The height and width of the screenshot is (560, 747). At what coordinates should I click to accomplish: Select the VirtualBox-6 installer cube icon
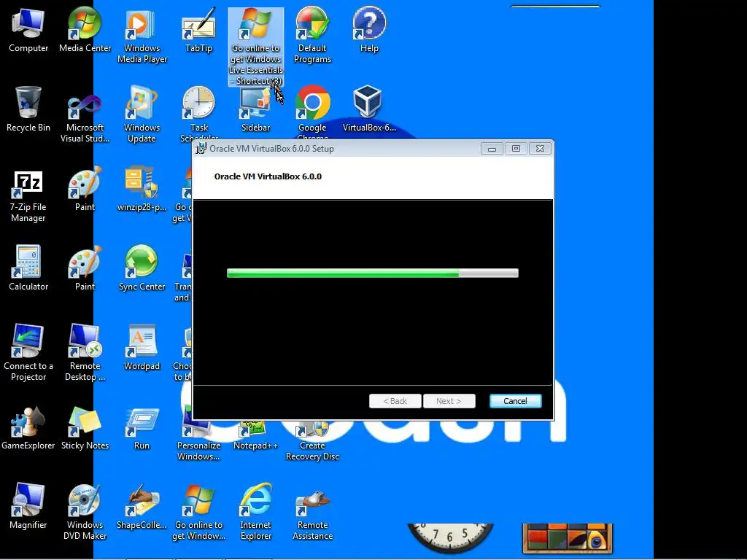[x=369, y=103]
